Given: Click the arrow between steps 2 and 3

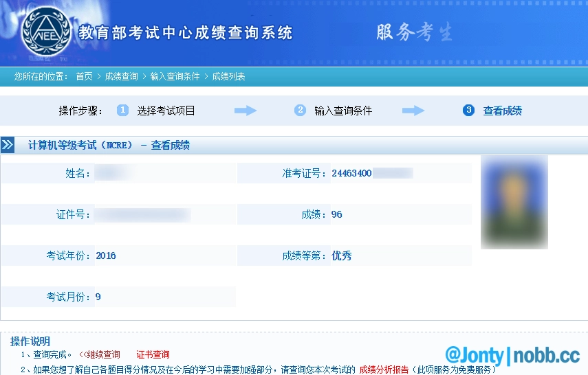Looking at the screenshot, I should click(413, 111).
